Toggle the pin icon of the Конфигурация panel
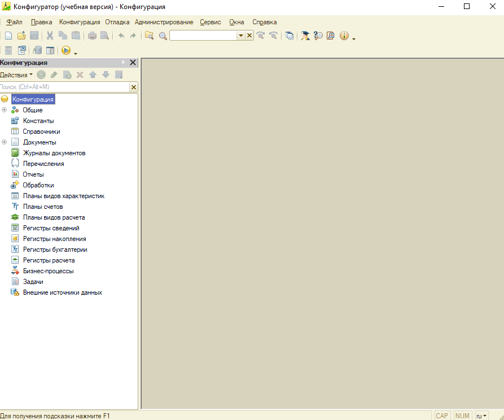This screenshot has width=504, height=420. 123,63
